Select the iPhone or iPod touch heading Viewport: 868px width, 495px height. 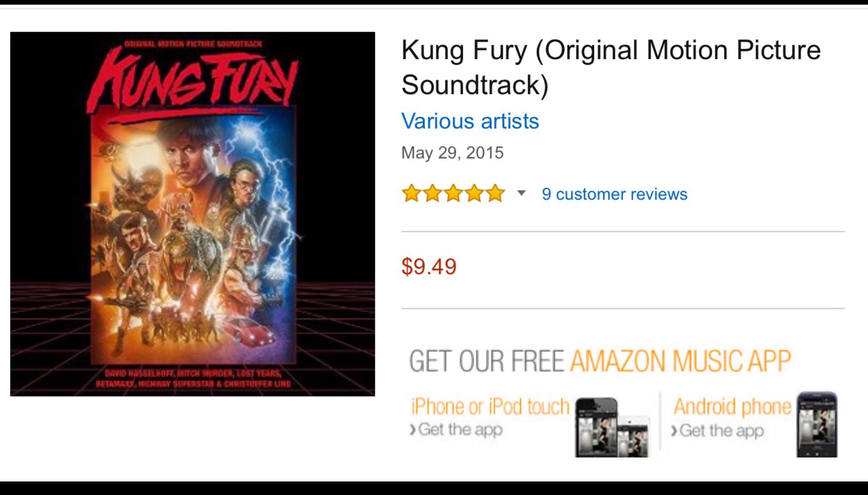pos(490,407)
